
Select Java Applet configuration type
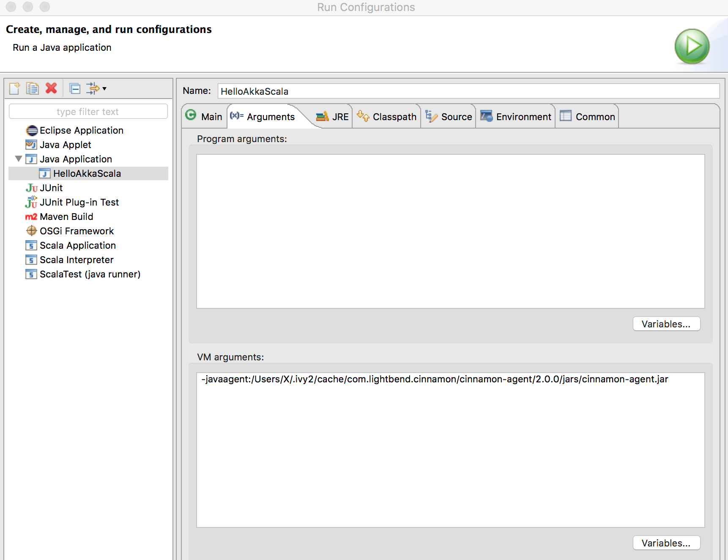tap(66, 145)
